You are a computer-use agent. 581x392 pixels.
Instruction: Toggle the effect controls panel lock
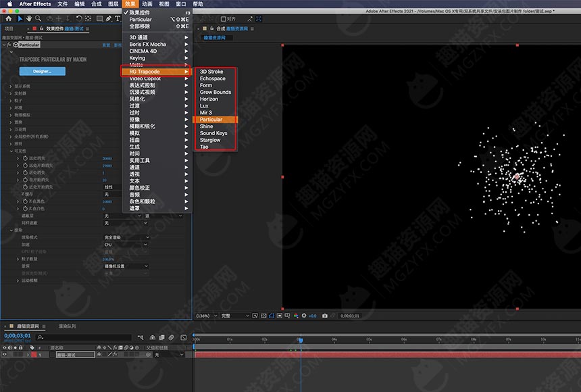click(x=41, y=28)
